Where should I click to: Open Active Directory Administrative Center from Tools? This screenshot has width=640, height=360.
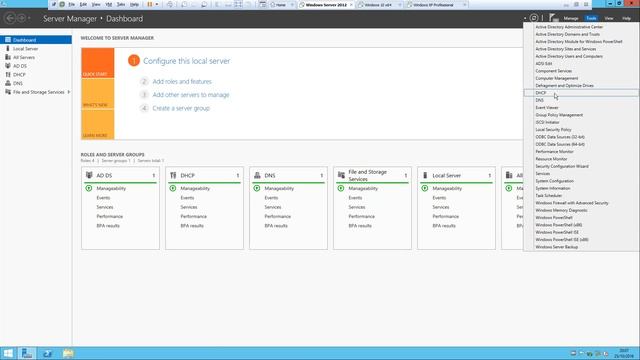click(x=569, y=27)
